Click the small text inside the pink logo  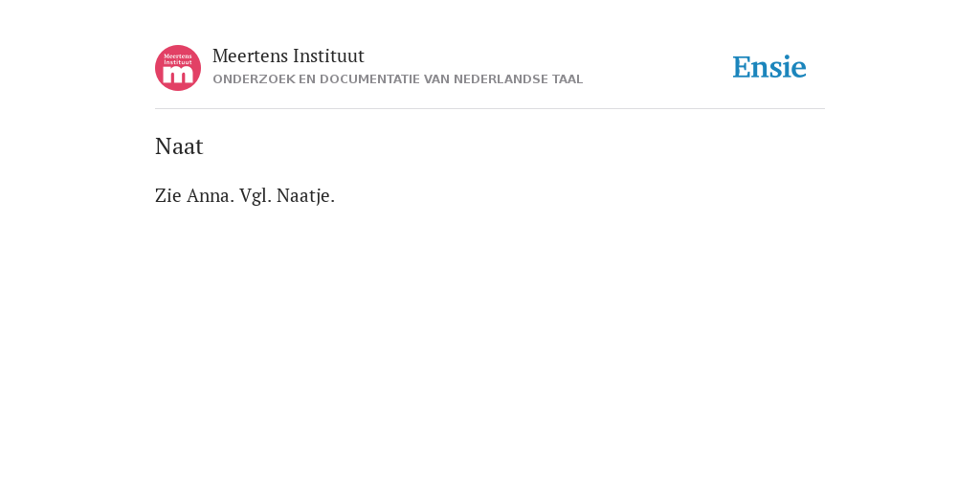click(x=178, y=58)
